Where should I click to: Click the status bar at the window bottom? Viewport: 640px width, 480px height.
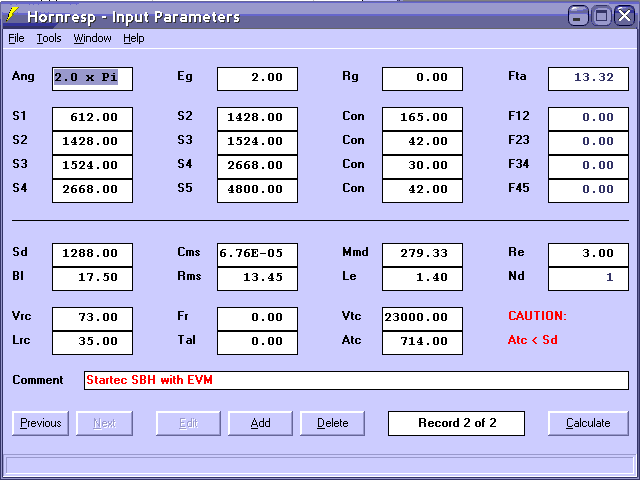click(320, 466)
